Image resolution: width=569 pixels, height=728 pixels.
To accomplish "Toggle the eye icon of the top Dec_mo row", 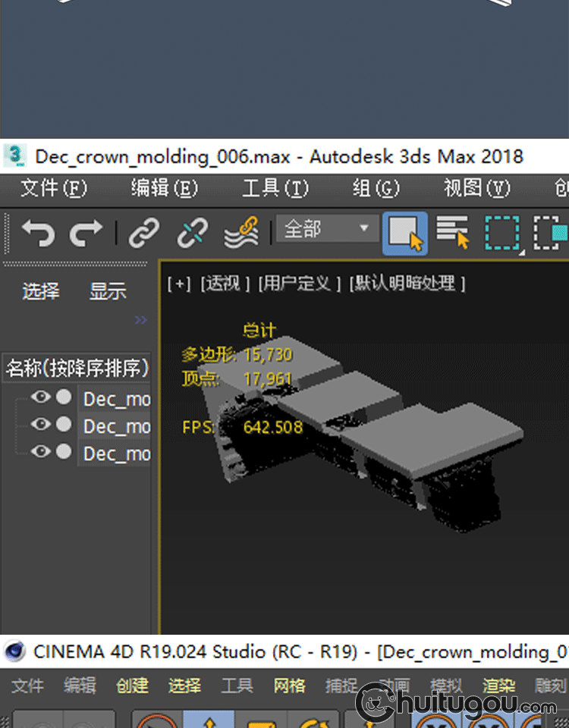I will [x=40, y=397].
